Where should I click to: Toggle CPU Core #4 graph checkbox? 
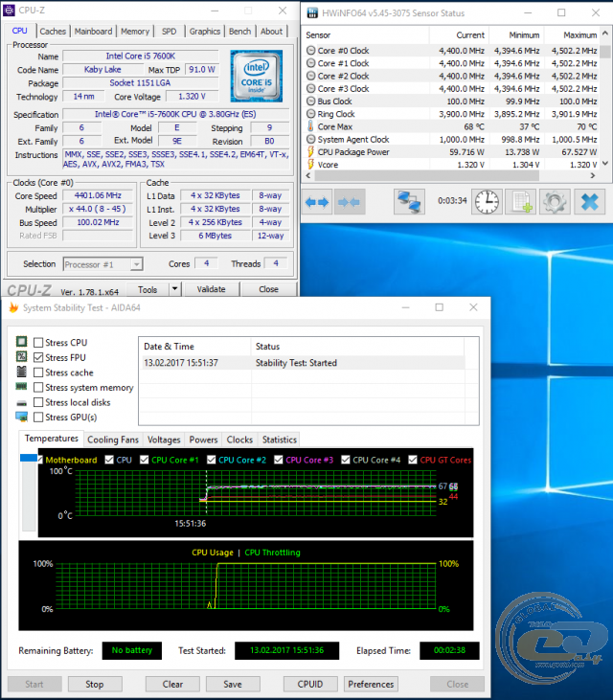coord(345,460)
